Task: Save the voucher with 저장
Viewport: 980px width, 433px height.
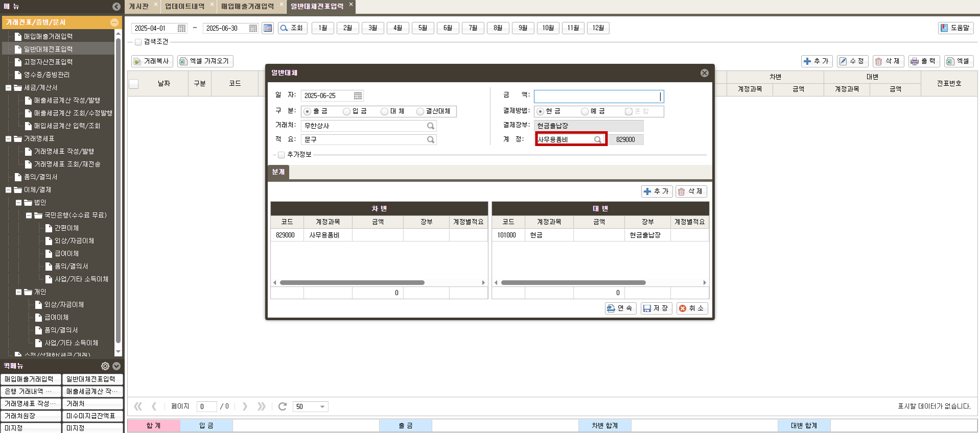Action: [656, 308]
